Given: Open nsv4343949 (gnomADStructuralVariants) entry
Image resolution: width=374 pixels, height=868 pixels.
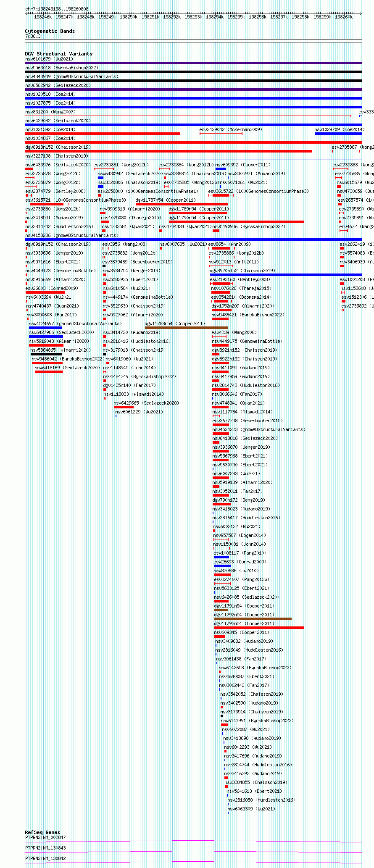Looking at the screenshot, I should click(x=72, y=76).
